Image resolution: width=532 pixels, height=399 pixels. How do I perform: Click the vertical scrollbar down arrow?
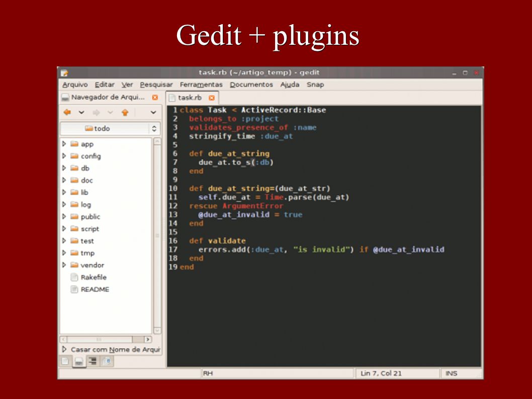[157, 331]
